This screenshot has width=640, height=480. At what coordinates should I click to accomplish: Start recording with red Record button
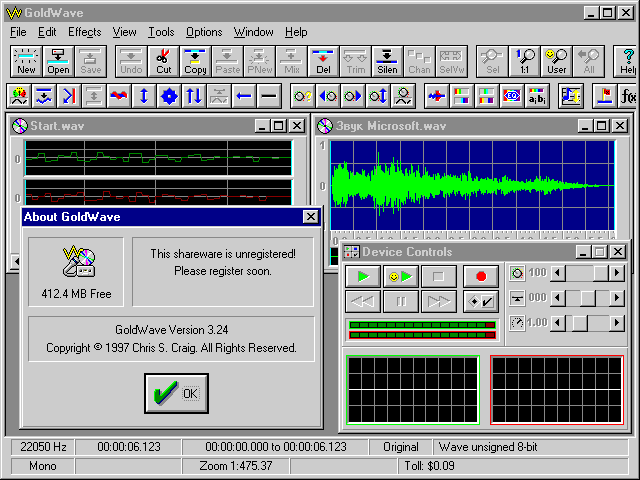(x=481, y=277)
